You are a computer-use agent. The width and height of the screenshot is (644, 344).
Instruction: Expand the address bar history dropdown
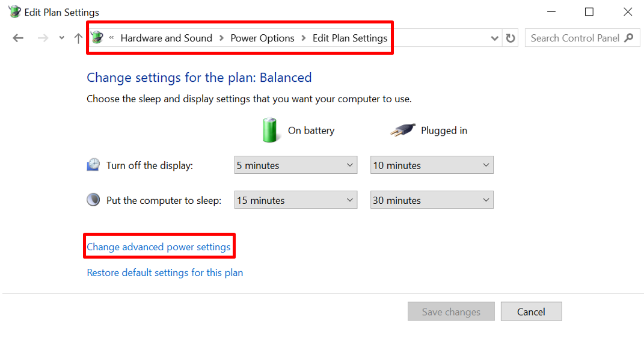pos(494,38)
